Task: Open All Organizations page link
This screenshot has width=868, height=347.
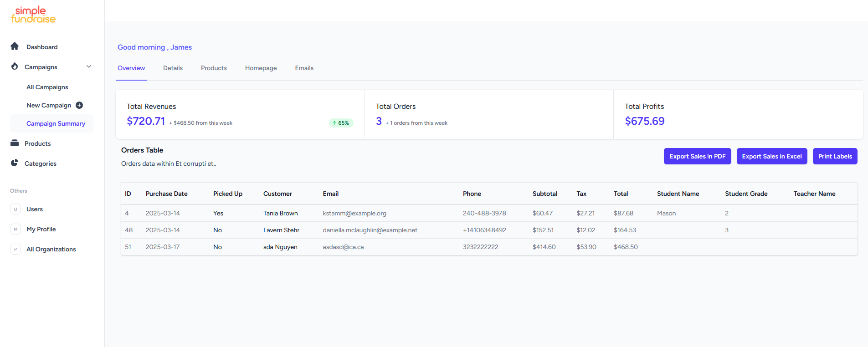Action: pyautogui.click(x=51, y=249)
